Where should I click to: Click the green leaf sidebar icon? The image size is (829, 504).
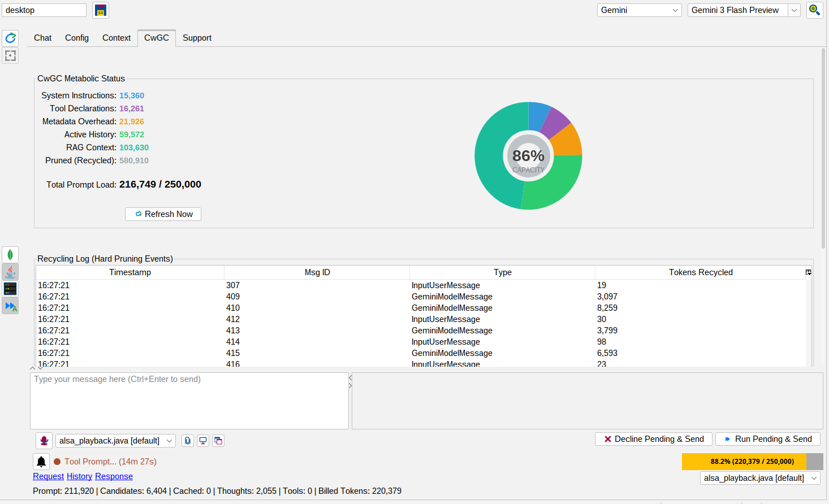coord(10,255)
